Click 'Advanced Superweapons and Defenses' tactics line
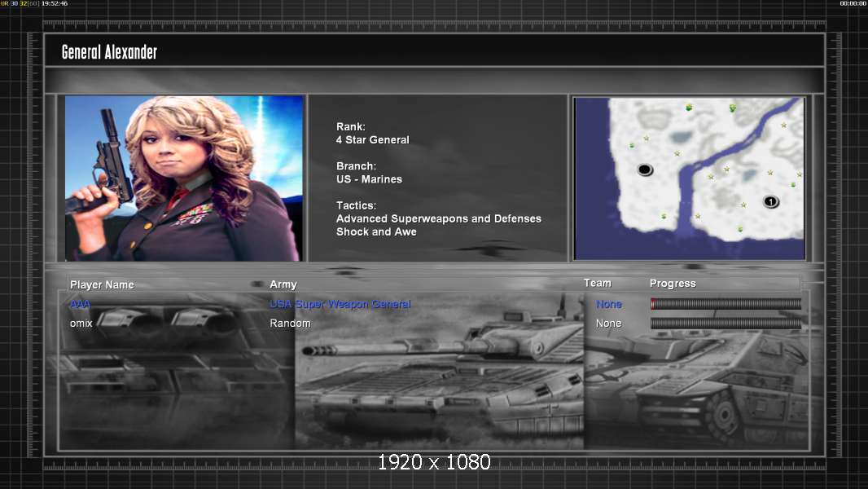This screenshot has height=489, width=868. point(438,218)
